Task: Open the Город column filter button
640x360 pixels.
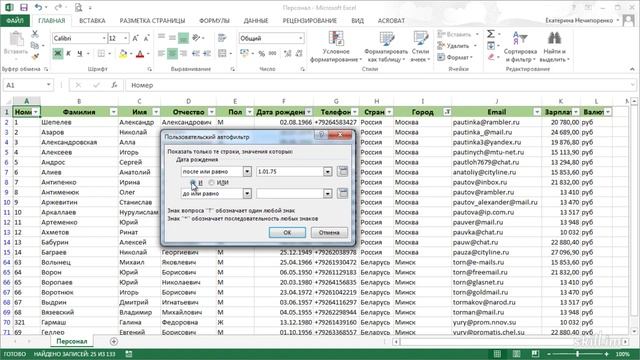Action: tap(447, 112)
